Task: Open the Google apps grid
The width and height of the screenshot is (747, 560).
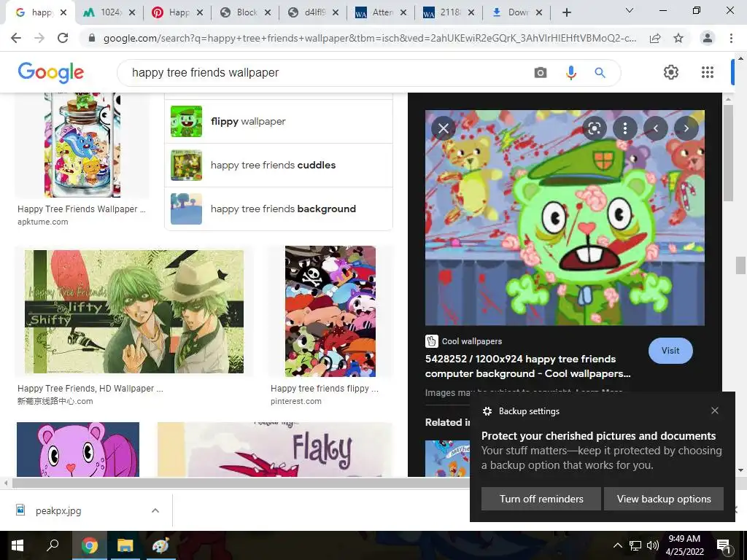Action: pyautogui.click(x=708, y=72)
